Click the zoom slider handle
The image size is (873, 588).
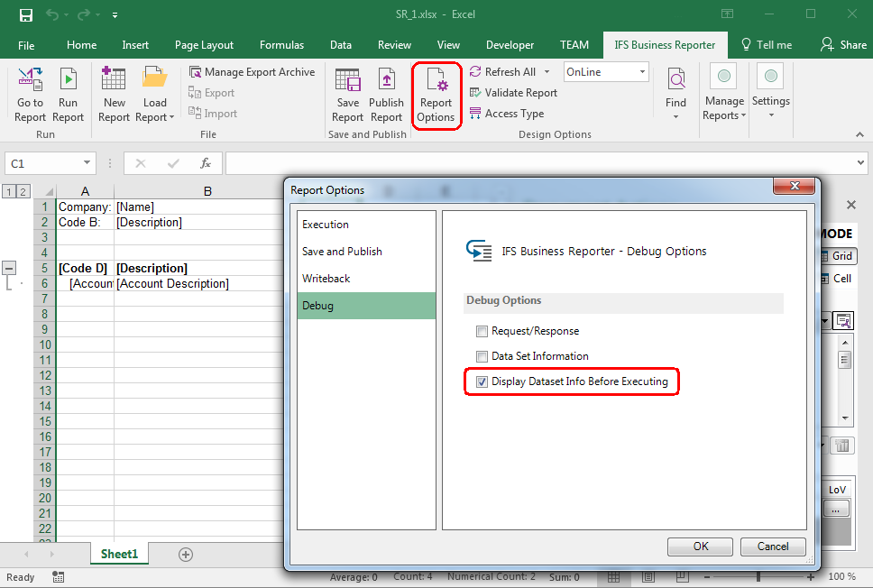pyautogui.click(x=758, y=577)
